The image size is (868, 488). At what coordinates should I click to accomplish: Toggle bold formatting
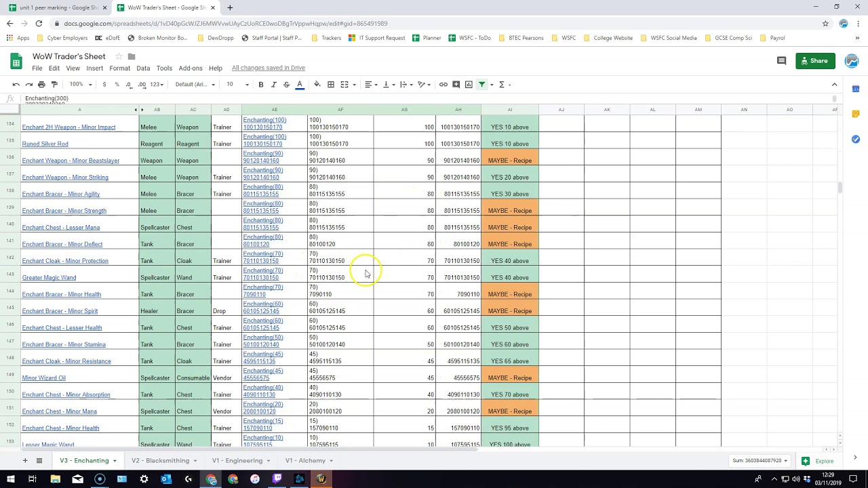coord(260,85)
